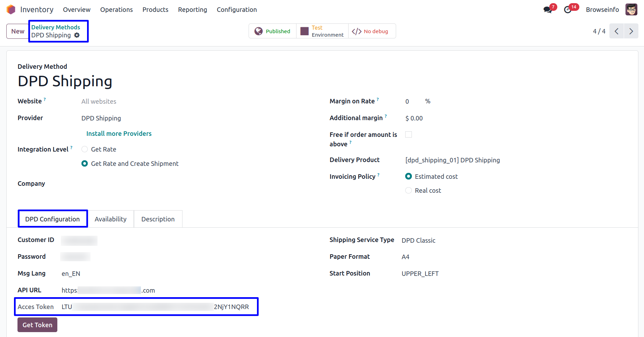Open the activities clock icon
This screenshot has width=644, height=337.
568,10
